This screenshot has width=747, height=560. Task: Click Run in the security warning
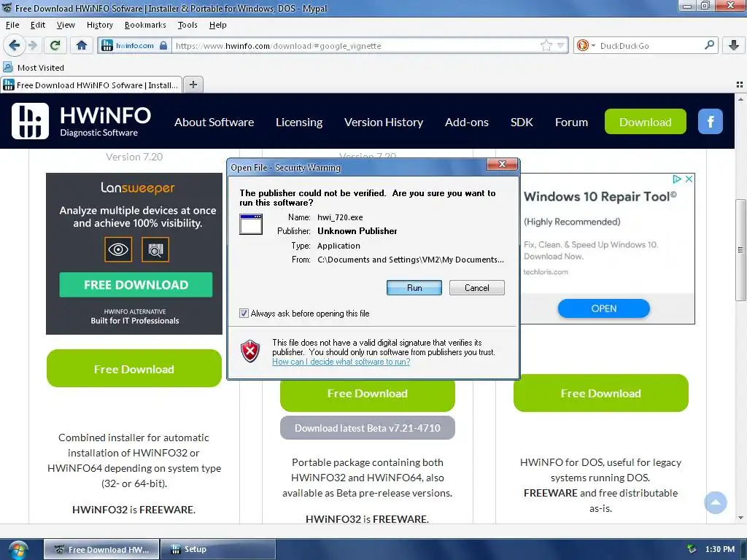point(414,287)
